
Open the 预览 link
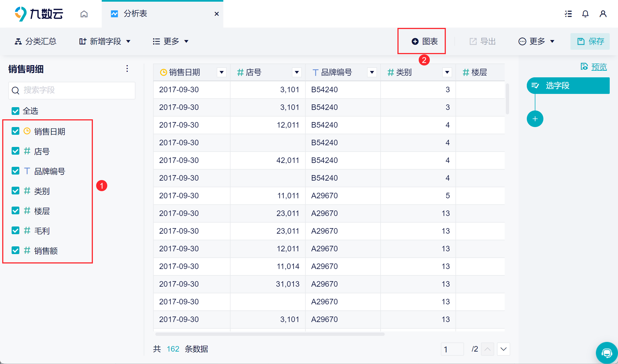[x=599, y=67]
